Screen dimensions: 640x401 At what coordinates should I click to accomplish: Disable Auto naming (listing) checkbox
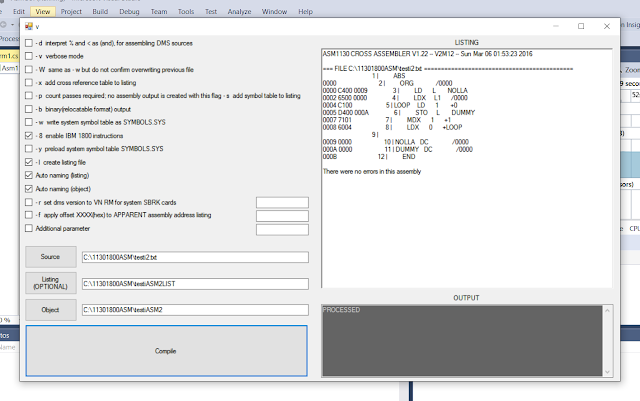pos(29,175)
